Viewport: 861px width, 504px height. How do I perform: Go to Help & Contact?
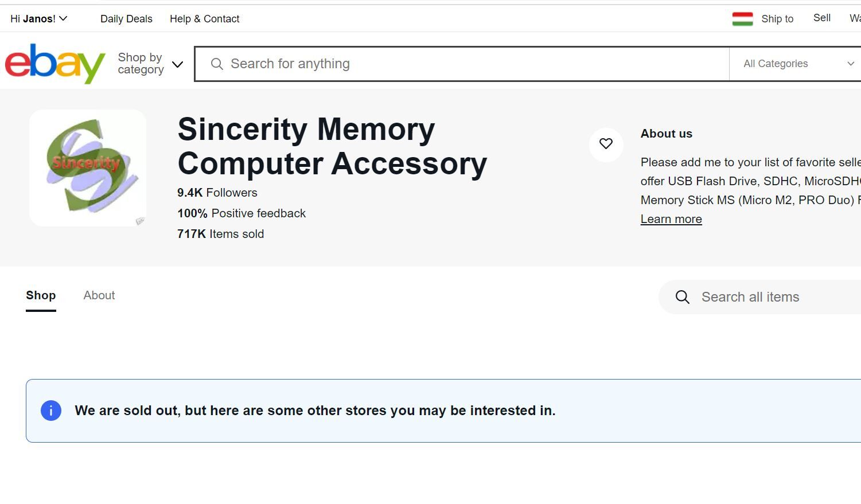[x=204, y=19]
